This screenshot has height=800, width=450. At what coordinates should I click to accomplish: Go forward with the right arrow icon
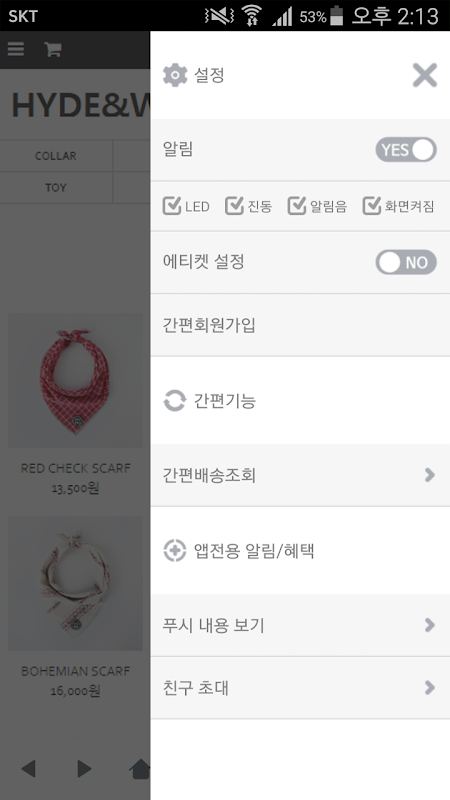tap(84, 768)
